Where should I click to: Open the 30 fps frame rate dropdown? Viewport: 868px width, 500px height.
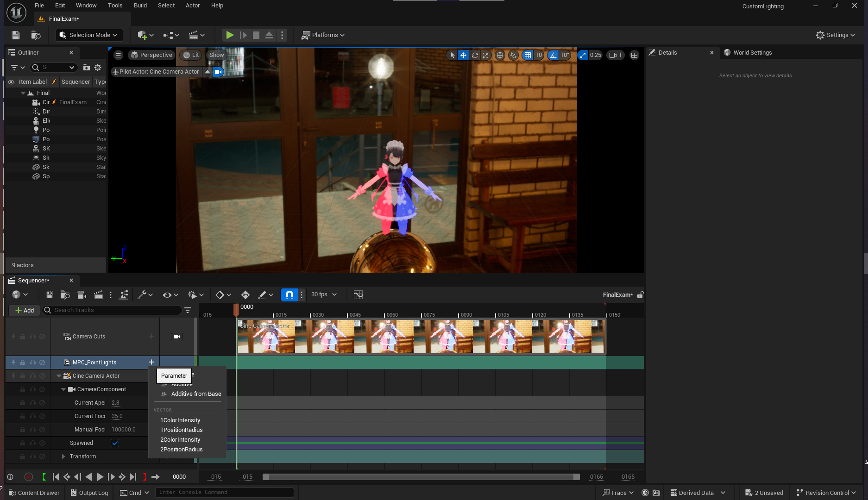(324, 295)
